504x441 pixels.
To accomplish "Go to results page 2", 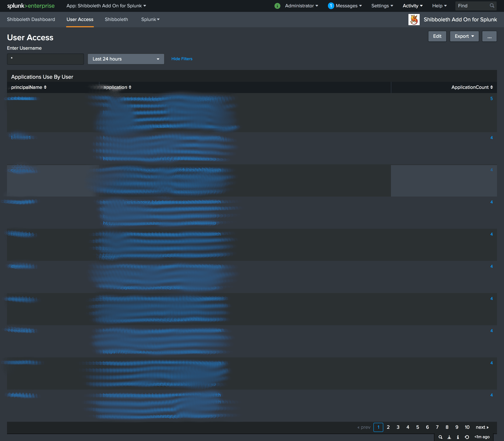I will coord(388,427).
